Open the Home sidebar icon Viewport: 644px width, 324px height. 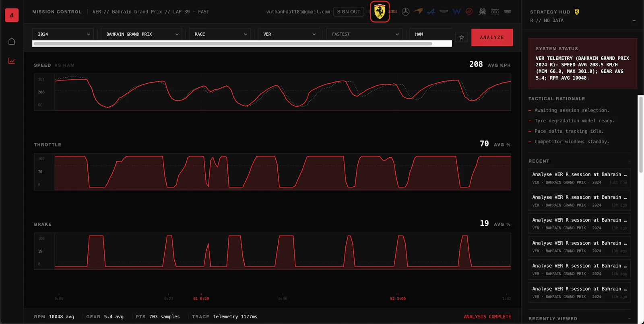pos(12,41)
